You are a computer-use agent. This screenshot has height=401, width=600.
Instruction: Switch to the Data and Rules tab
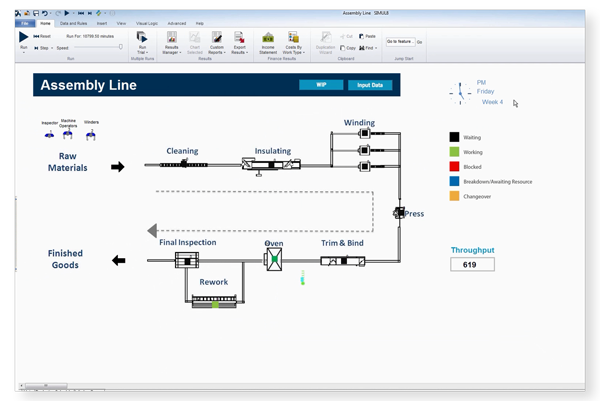(73, 23)
